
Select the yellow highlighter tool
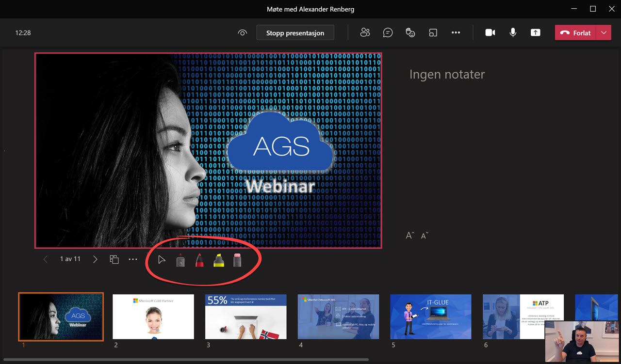tap(218, 260)
